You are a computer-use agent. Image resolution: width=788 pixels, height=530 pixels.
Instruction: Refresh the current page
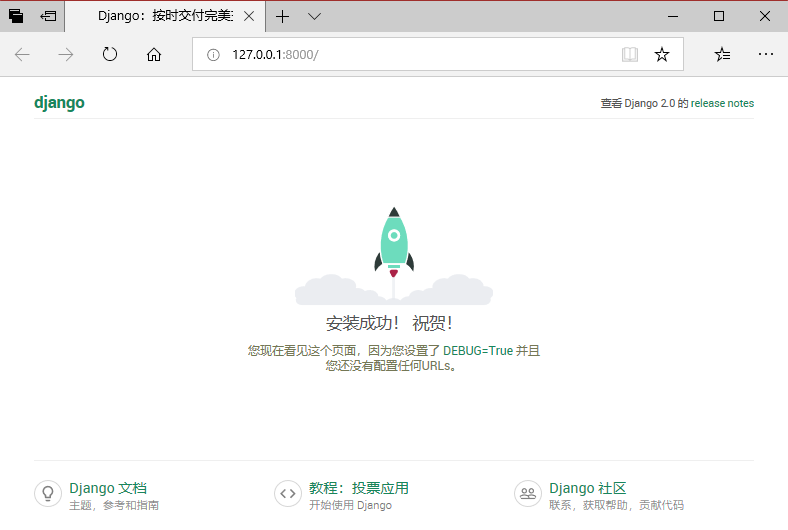(x=110, y=54)
